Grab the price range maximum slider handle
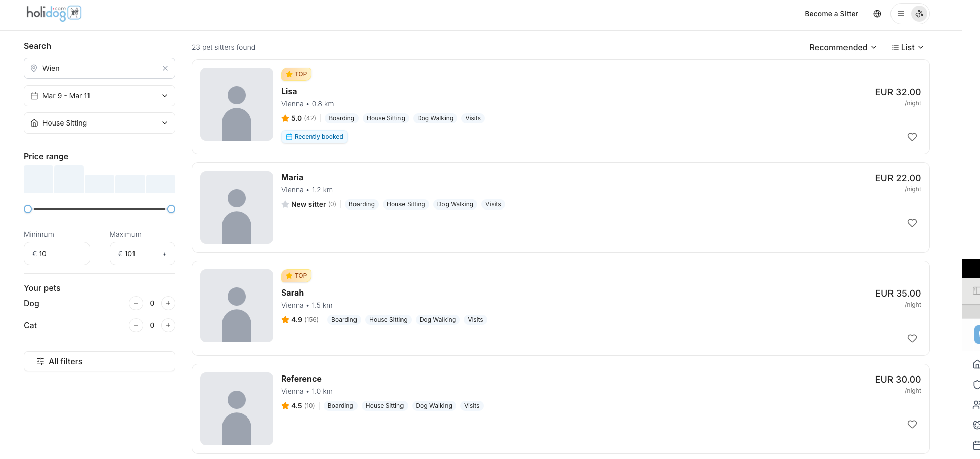Screen dimensions: 980x459 (x=171, y=209)
